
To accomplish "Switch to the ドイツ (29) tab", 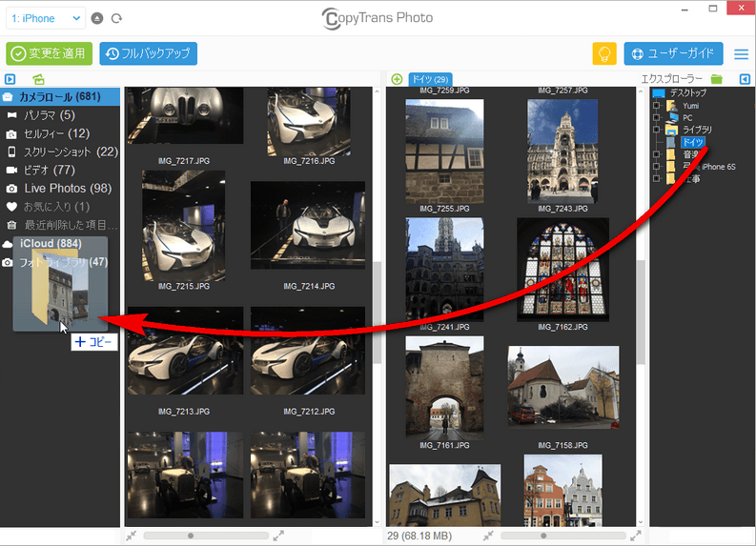I will pyautogui.click(x=430, y=79).
